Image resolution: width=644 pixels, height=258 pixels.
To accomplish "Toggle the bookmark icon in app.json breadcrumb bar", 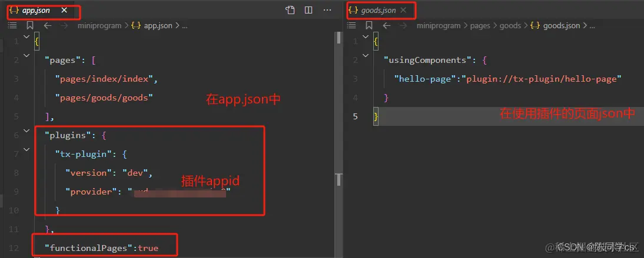I will point(30,25).
